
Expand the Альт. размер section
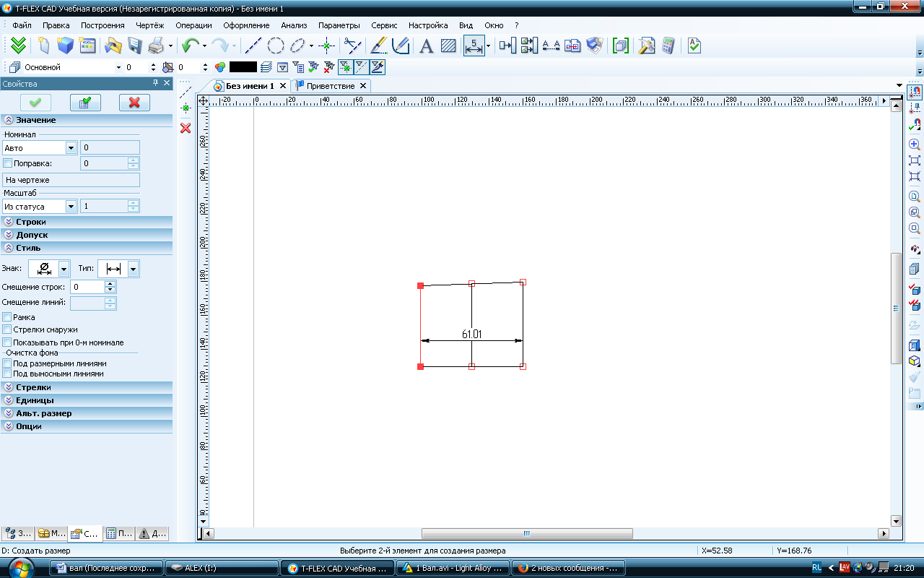(87, 413)
